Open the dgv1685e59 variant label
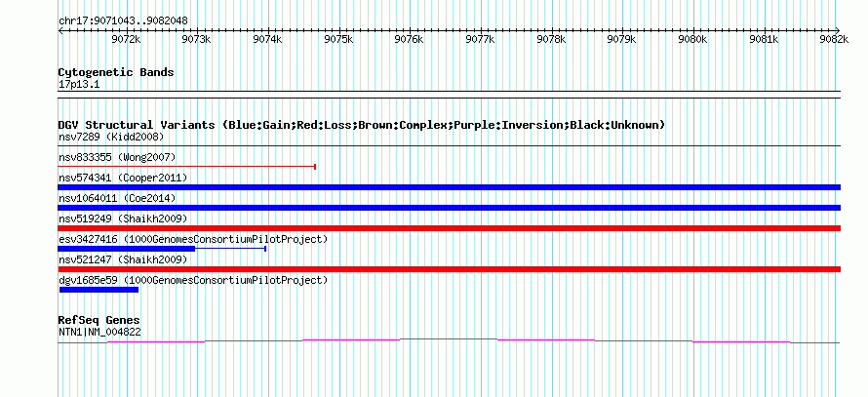 click(193, 281)
